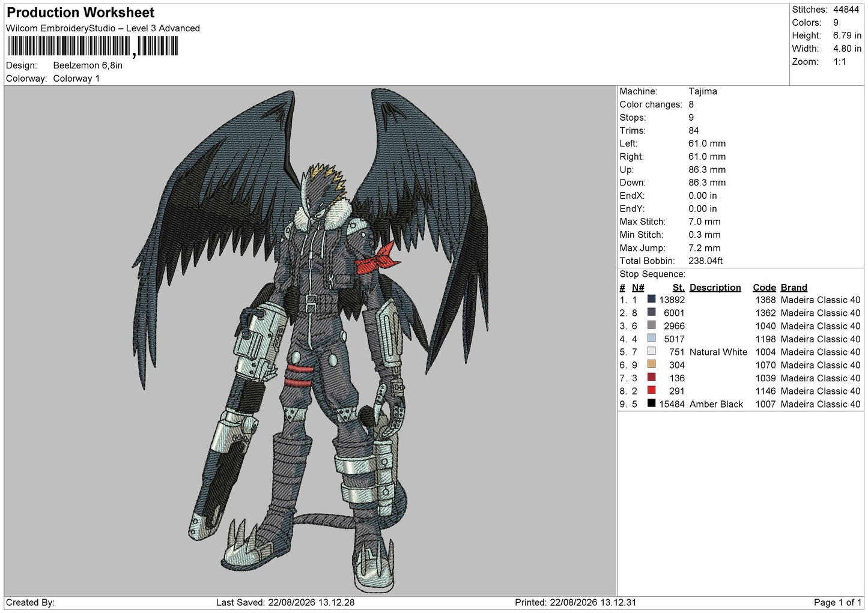Click the Max Stitch value '7.0 mm'

(705, 222)
